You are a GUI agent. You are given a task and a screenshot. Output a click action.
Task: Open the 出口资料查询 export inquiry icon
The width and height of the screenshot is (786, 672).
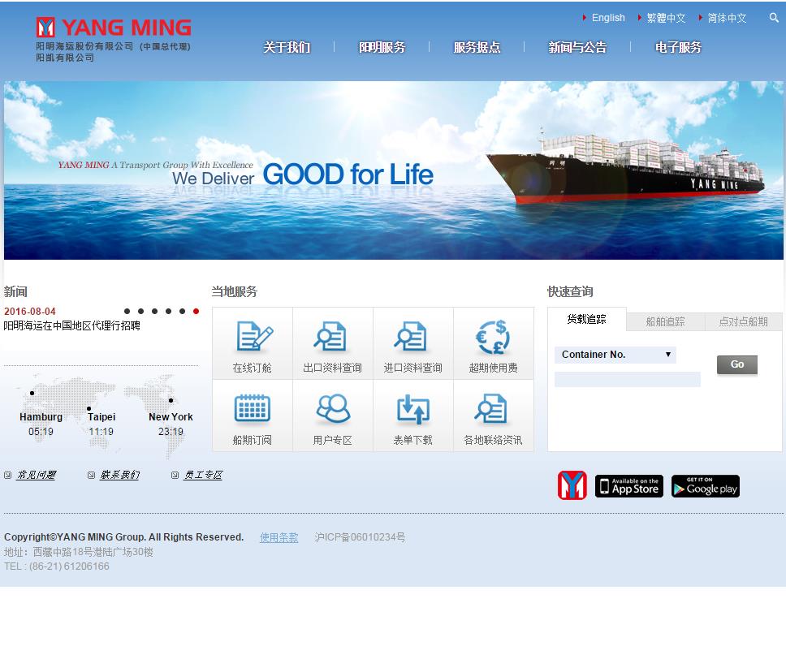tap(330, 336)
